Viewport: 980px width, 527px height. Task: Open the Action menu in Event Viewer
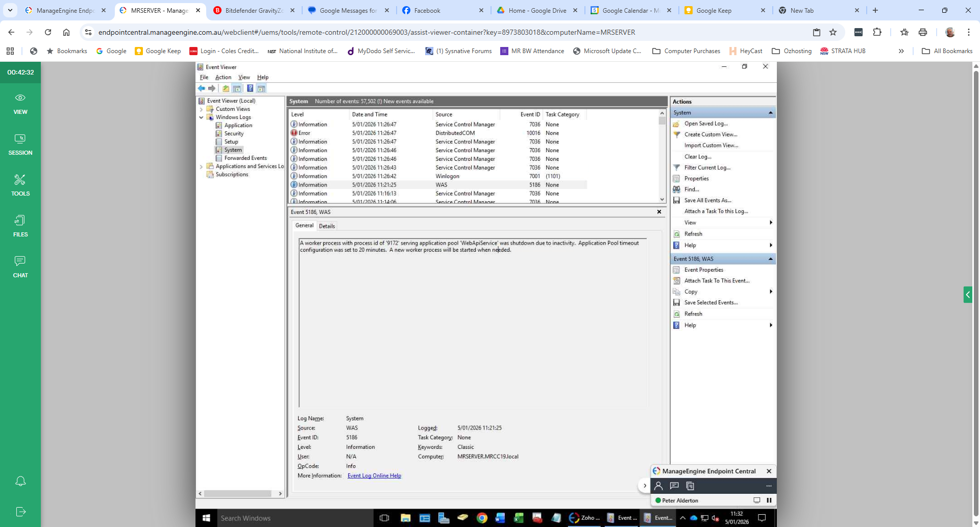click(x=223, y=77)
